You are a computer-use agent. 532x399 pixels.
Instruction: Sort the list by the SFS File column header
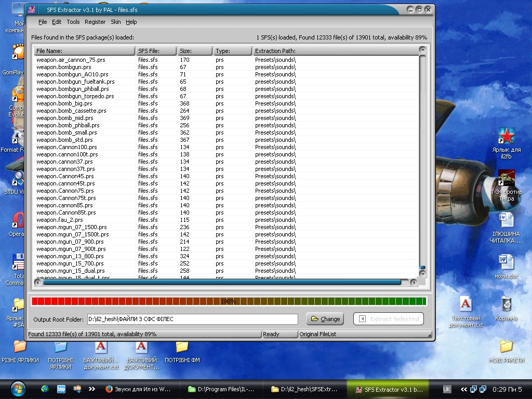pyautogui.click(x=156, y=51)
